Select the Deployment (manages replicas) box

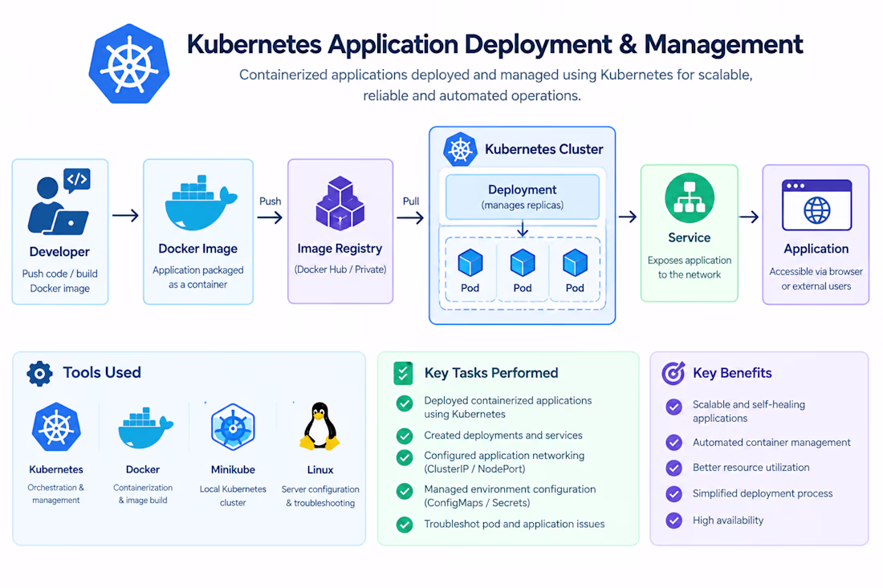(x=523, y=197)
